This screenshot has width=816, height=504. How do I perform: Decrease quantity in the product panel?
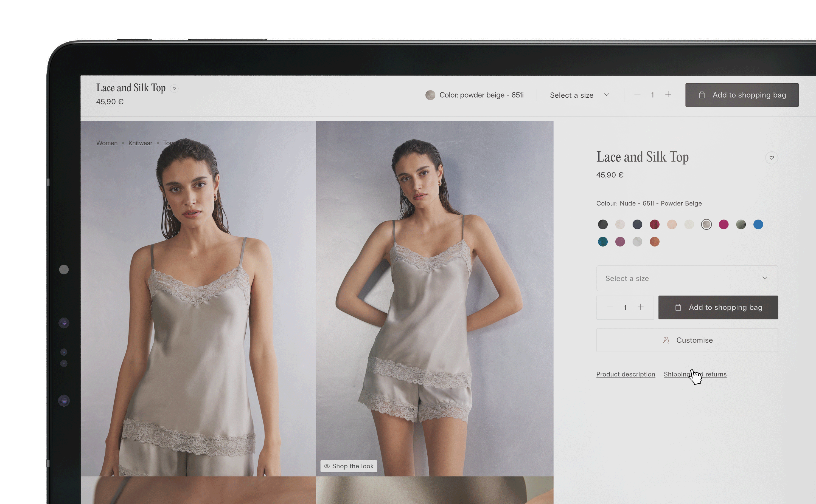(x=610, y=307)
